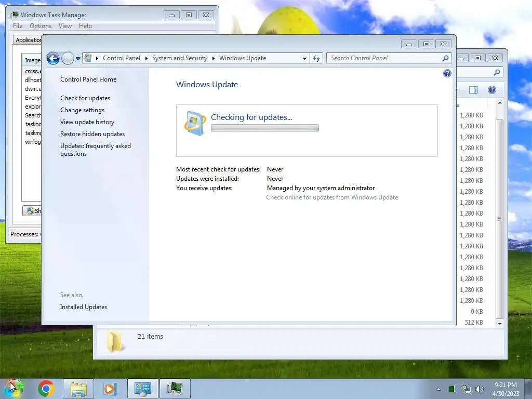This screenshot has width=532, height=399.
Task: Click the checking for updates progress bar
Action: [264, 128]
